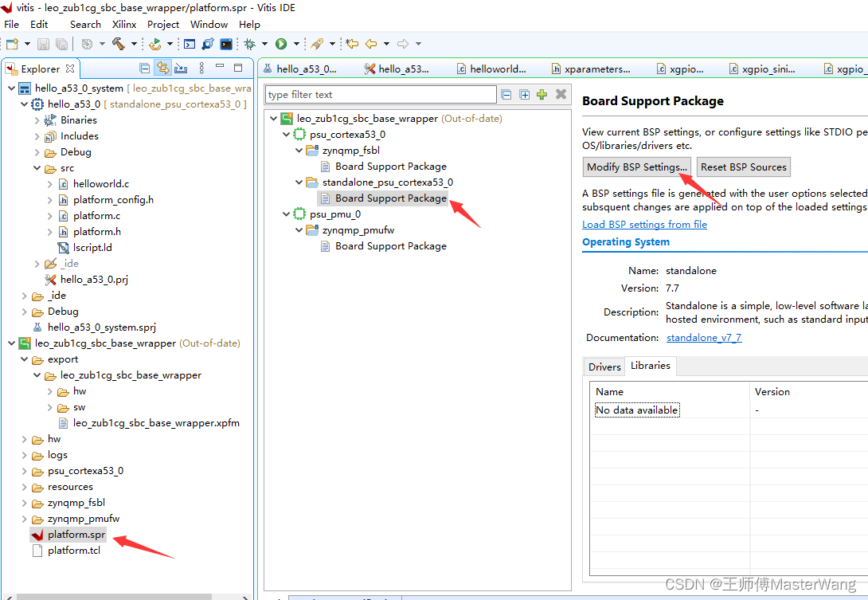The image size is (868, 600).
Task: Click the program device connection icon
Action: [208, 44]
